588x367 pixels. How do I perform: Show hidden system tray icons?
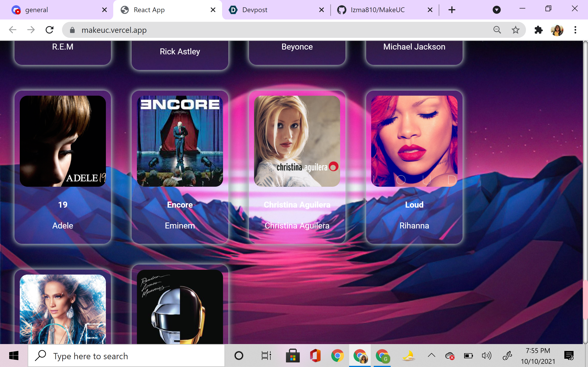click(x=432, y=356)
